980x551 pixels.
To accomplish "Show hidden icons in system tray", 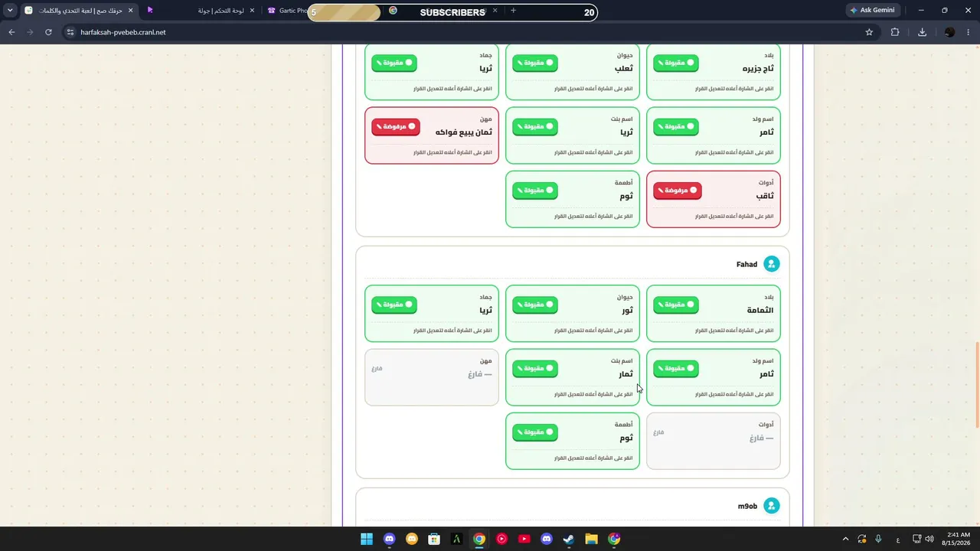I will [x=845, y=539].
